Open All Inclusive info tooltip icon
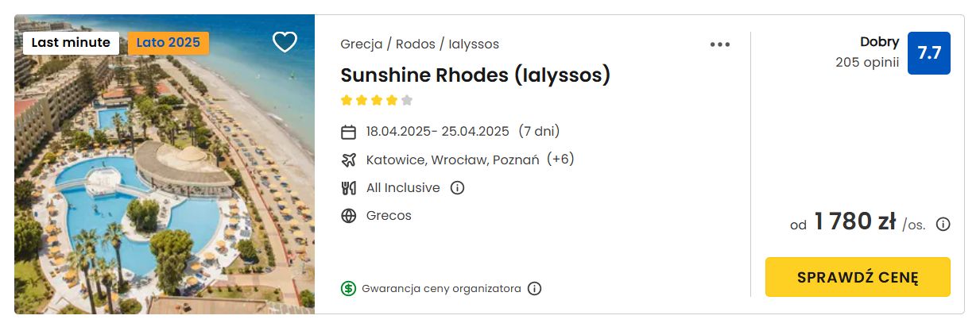This screenshot has height=327, width=980. click(457, 188)
